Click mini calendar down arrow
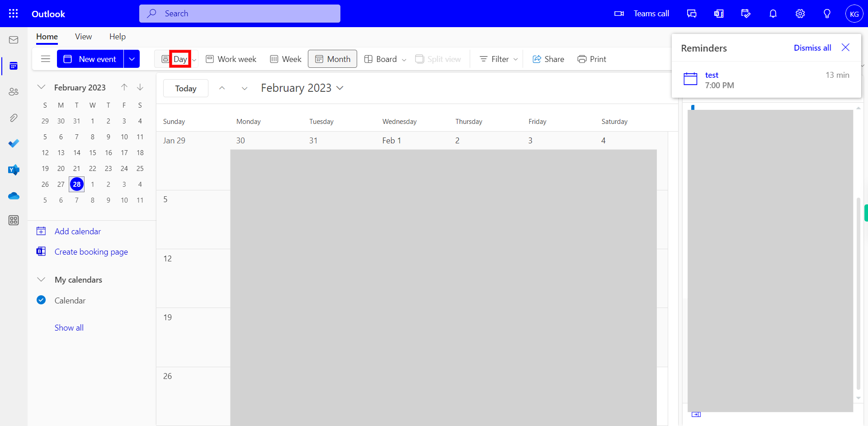 [x=140, y=87]
